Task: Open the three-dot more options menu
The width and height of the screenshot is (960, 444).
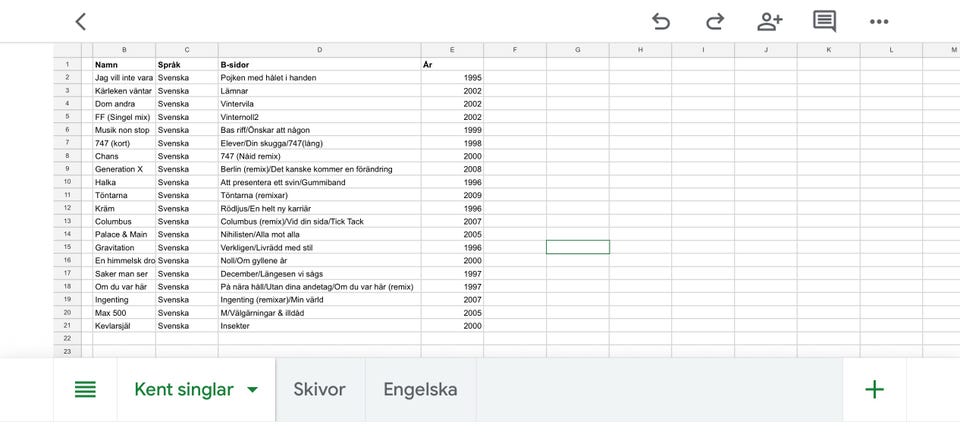Action: [x=879, y=21]
